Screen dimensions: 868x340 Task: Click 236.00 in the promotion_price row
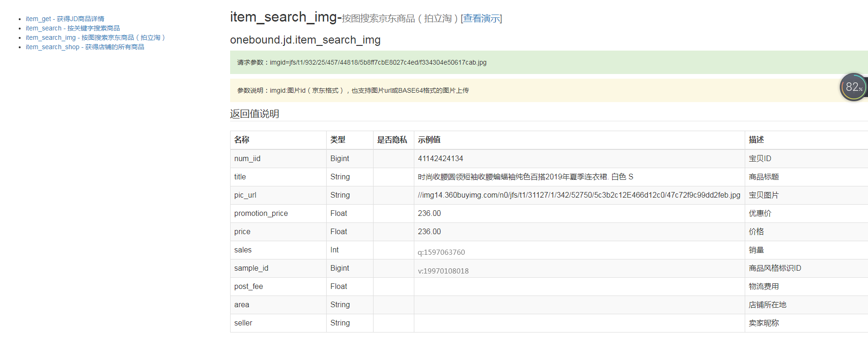pos(429,213)
